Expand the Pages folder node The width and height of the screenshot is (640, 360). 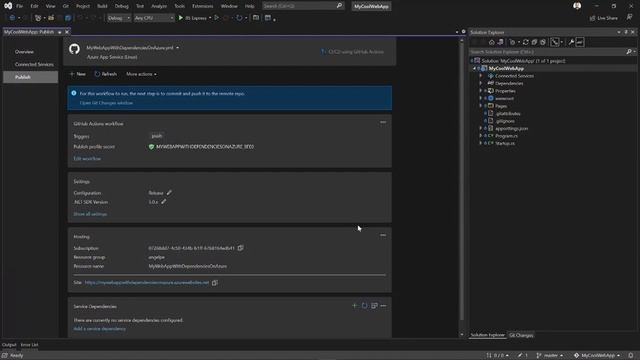click(x=481, y=106)
